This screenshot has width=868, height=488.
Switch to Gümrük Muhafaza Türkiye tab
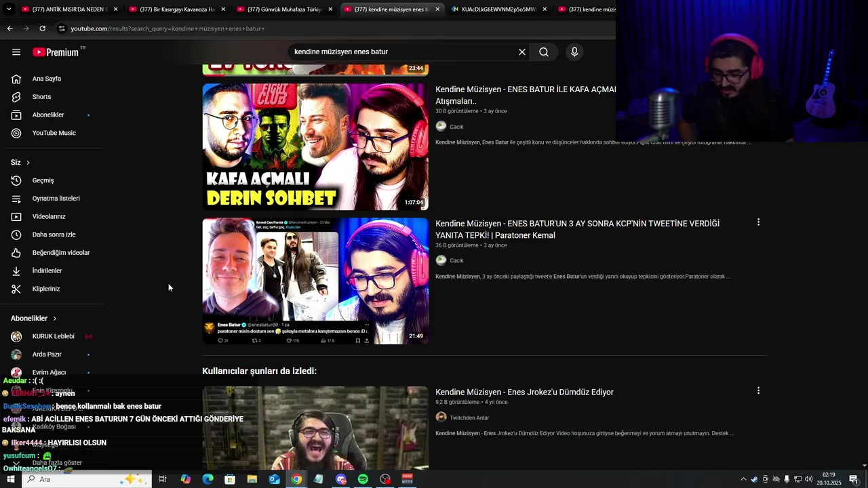285,9
